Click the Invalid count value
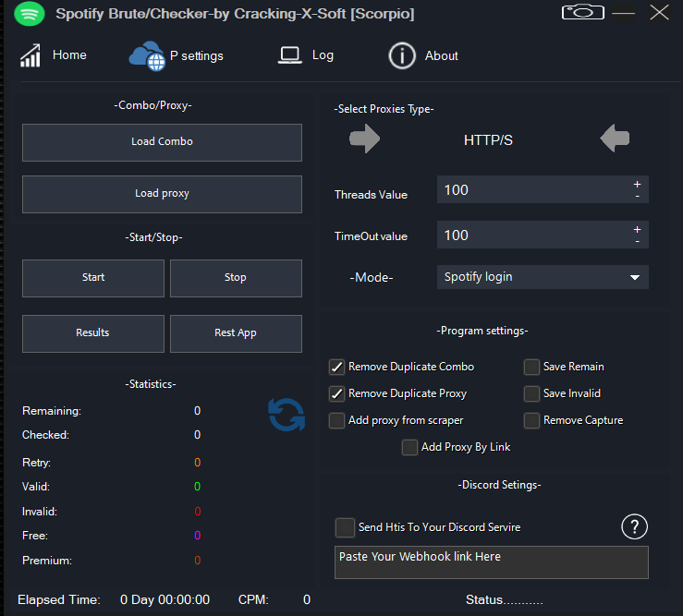This screenshot has width=683, height=616. click(x=197, y=511)
